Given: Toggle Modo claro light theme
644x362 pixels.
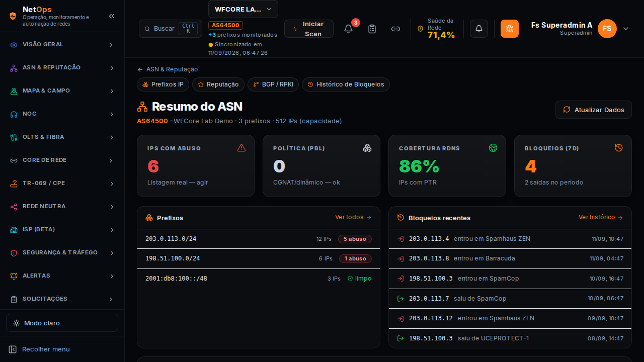Looking at the screenshot, I should tap(62, 323).
